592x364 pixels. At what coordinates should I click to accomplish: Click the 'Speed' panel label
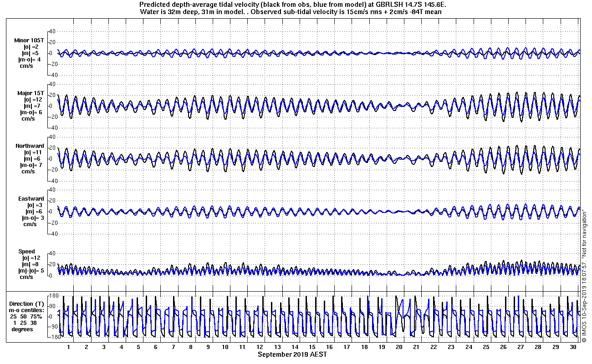[26, 251]
